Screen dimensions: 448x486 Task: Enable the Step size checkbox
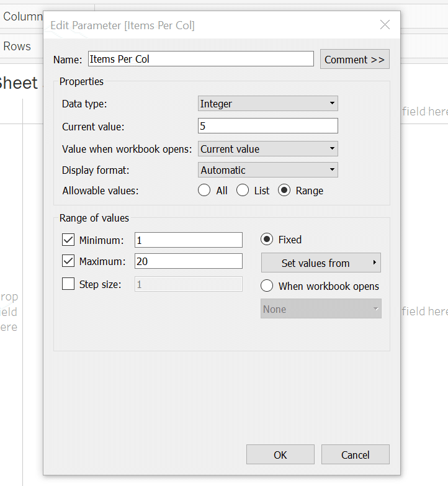pos(69,284)
